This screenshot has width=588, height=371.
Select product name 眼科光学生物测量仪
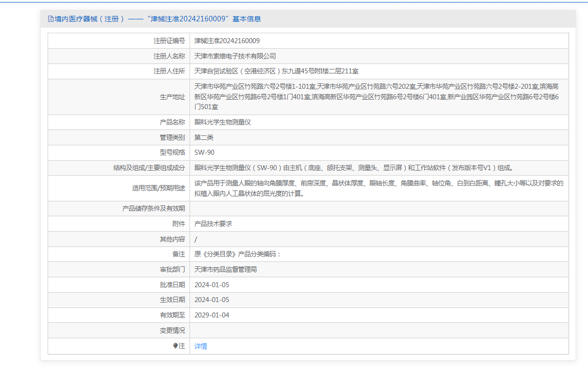pos(223,122)
